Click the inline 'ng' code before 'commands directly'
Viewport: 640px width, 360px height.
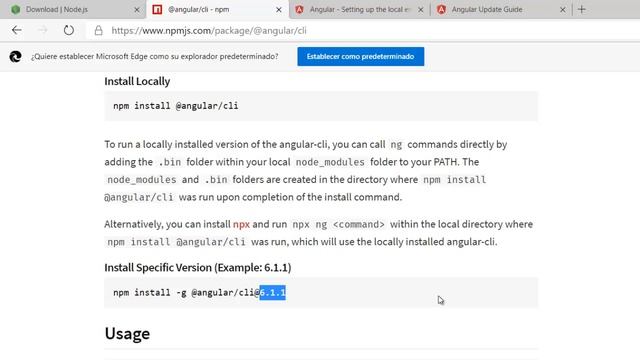396,144
